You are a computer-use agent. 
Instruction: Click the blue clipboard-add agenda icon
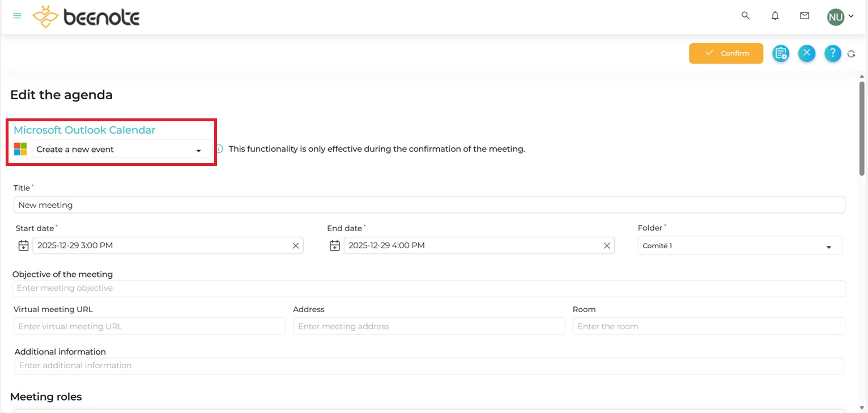click(780, 53)
